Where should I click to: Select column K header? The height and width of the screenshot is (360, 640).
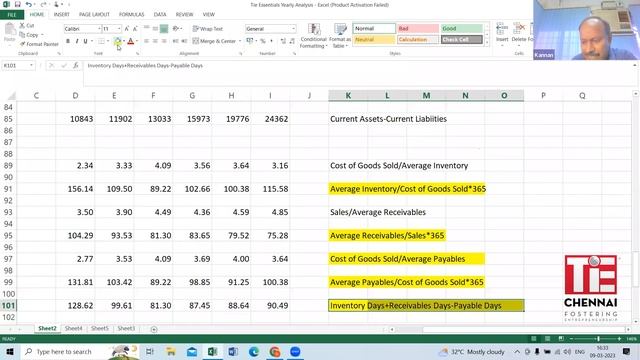(x=348, y=96)
